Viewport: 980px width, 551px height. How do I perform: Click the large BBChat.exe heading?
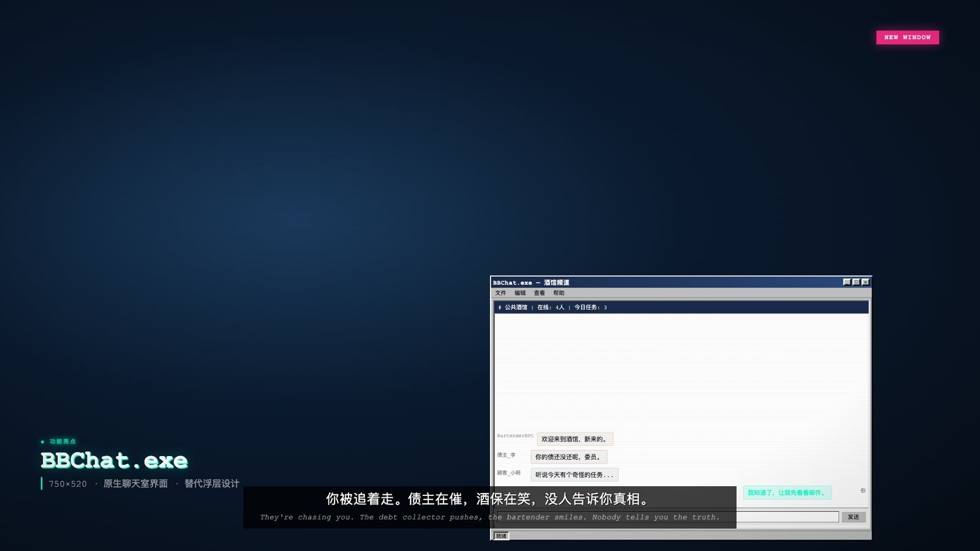click(x=114, y=460)
